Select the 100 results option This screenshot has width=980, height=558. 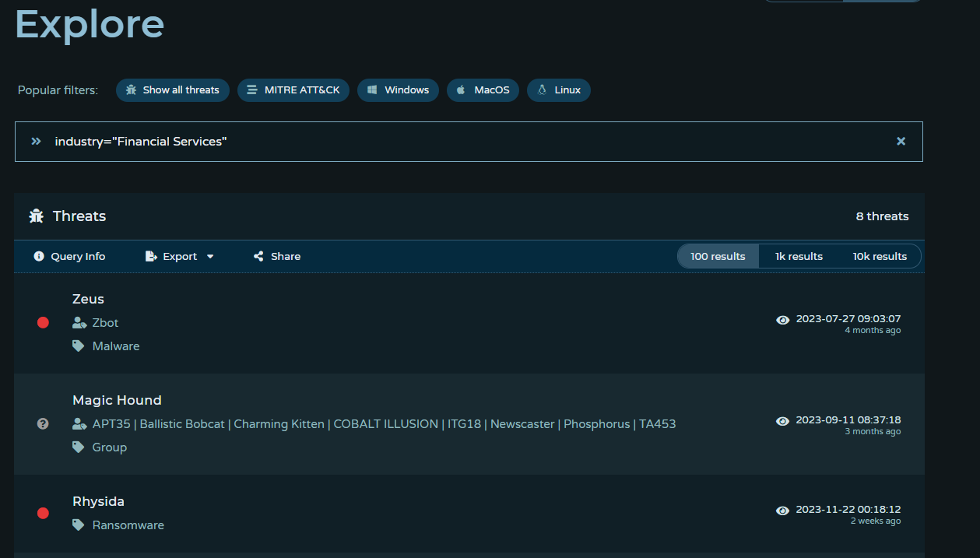(718, 256)
